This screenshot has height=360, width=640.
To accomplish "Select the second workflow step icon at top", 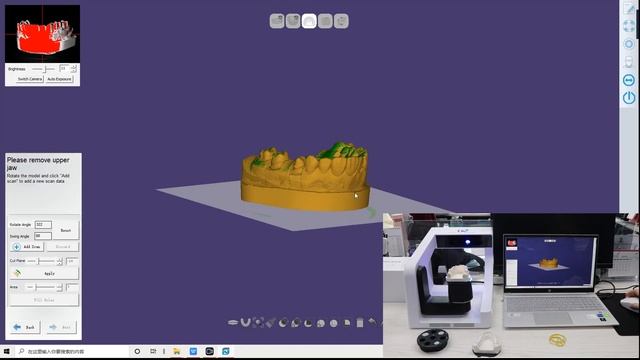I will [x=293, y=21].
